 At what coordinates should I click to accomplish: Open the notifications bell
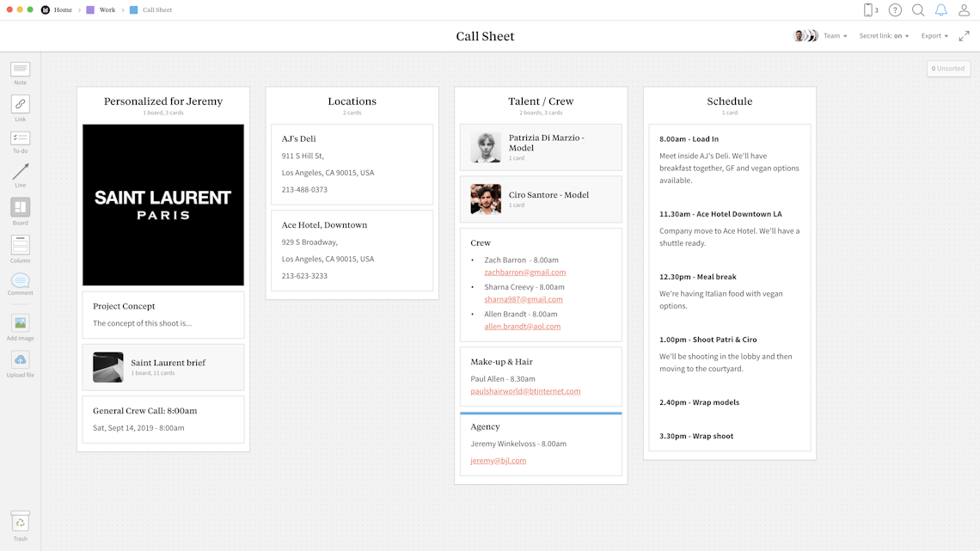coord(941,10)
